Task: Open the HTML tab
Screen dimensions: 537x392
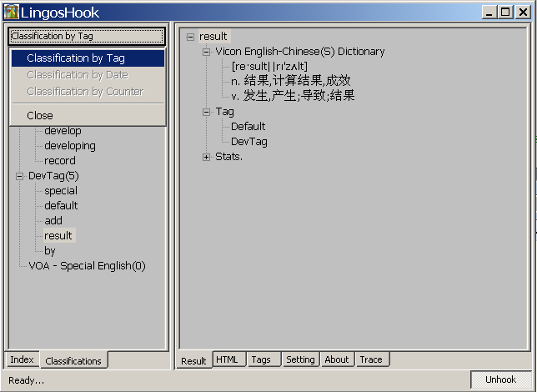Action: point(229,359)
